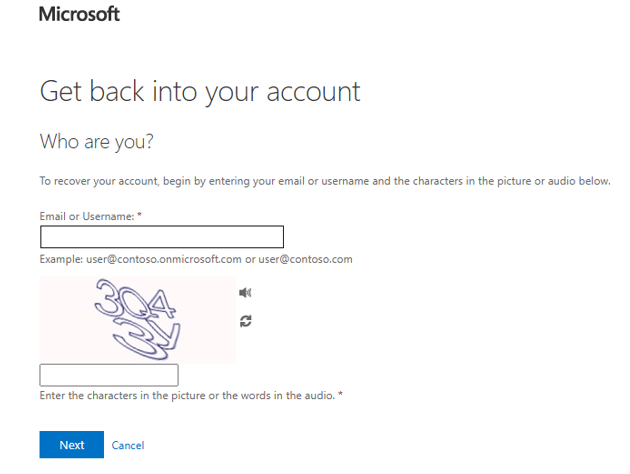Click the CAPTCHA image
The width and height of the screenshot is (630, 474).
click(137, 320)
